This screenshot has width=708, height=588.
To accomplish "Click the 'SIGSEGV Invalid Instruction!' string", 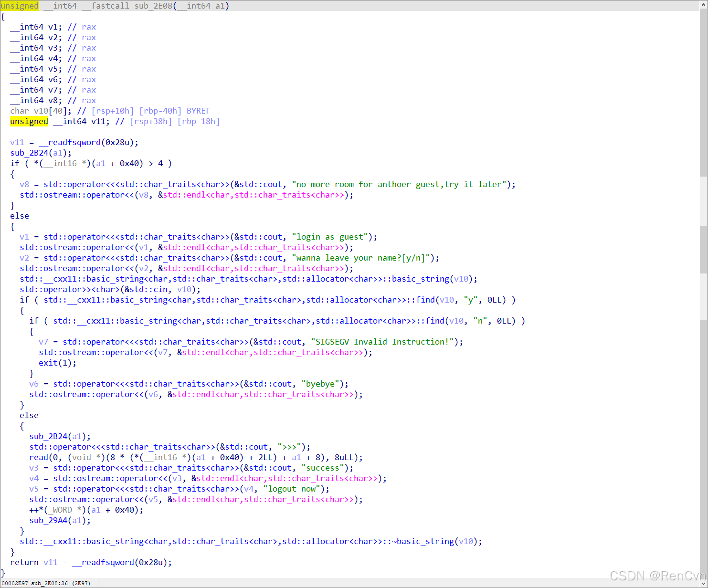I will point(382,342).
